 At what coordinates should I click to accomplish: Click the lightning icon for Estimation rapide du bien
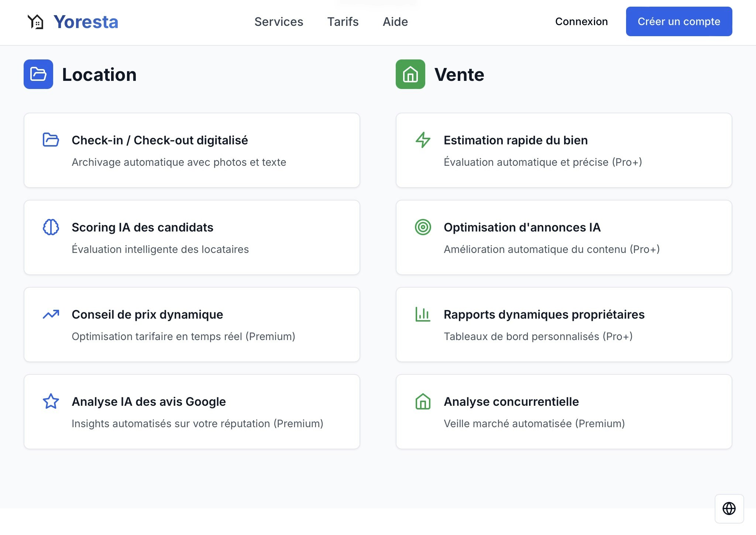422,140
